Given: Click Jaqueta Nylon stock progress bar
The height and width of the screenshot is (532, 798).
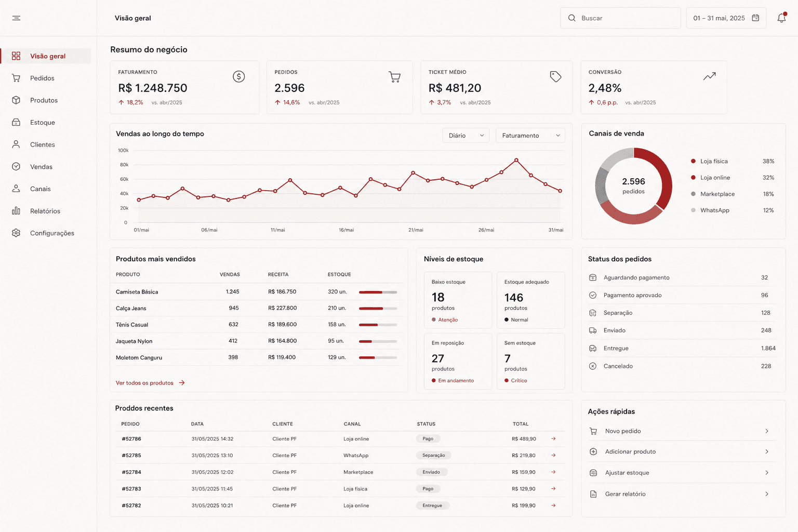Looking at the screenshot, I should (378, 341).
